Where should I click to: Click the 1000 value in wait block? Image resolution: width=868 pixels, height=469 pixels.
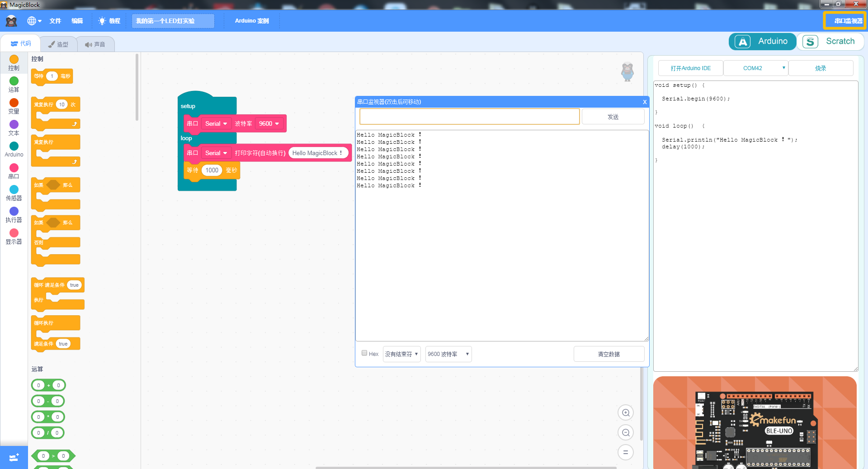(x=212, y=170)
